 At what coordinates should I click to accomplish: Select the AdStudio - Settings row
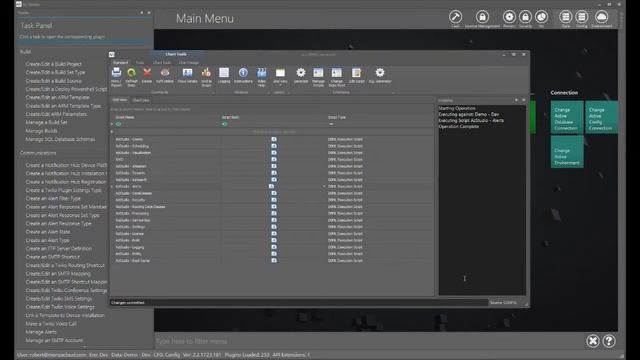pyautogui.click(x=272, y=227)
